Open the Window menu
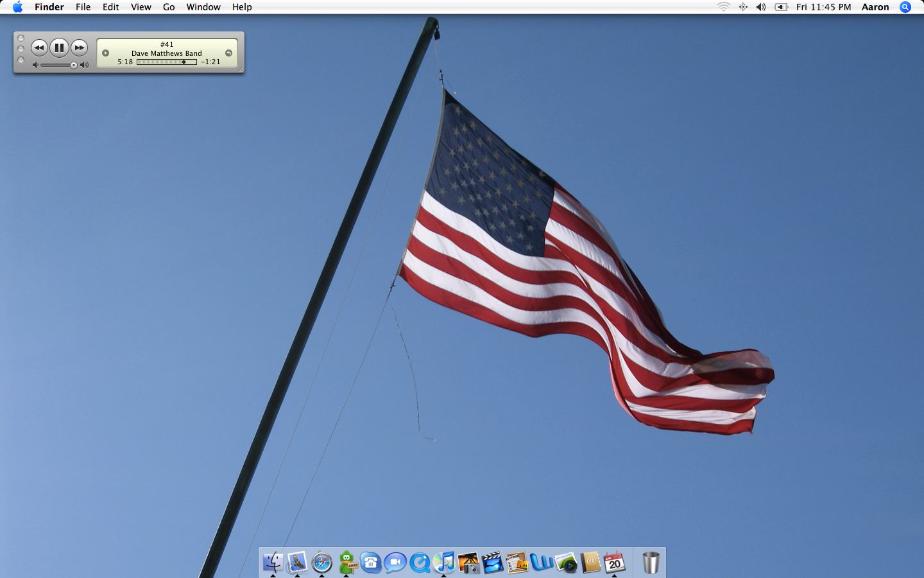This screenshot has height=578, width=924. coord(203,7)
